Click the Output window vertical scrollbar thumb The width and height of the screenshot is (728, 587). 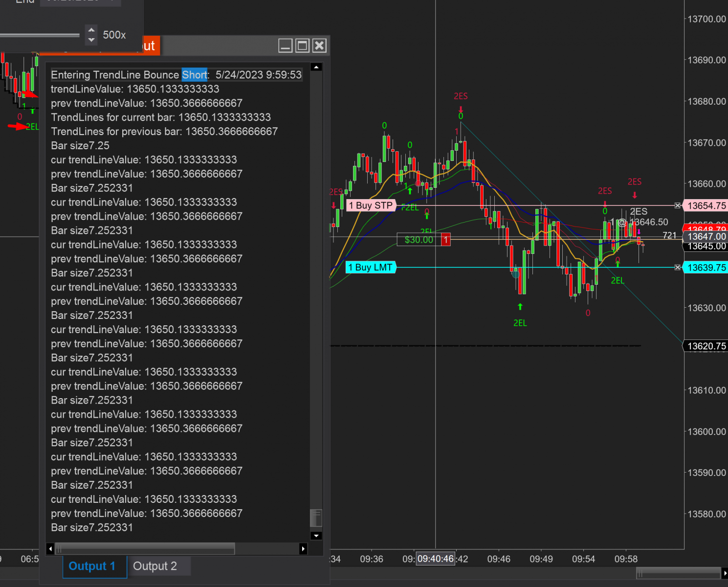(x=316, y=518)
